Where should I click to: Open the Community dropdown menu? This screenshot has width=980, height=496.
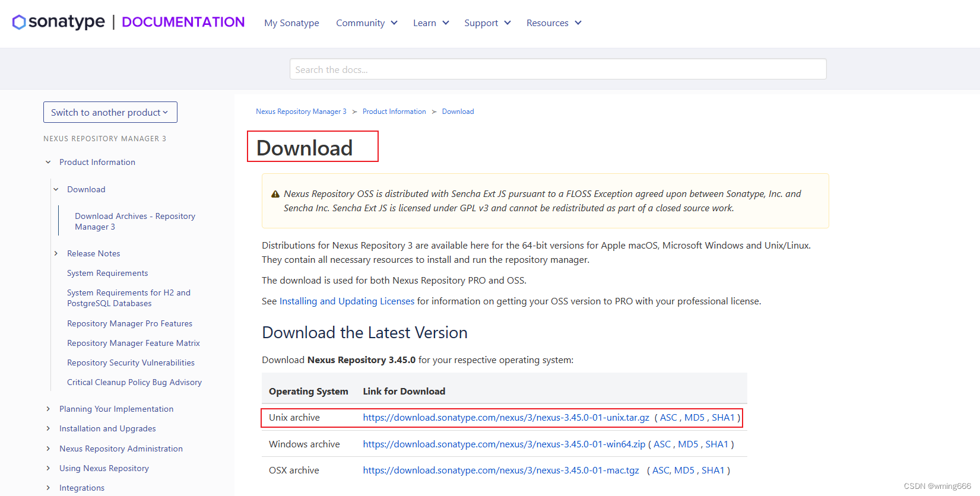[367, 23]
